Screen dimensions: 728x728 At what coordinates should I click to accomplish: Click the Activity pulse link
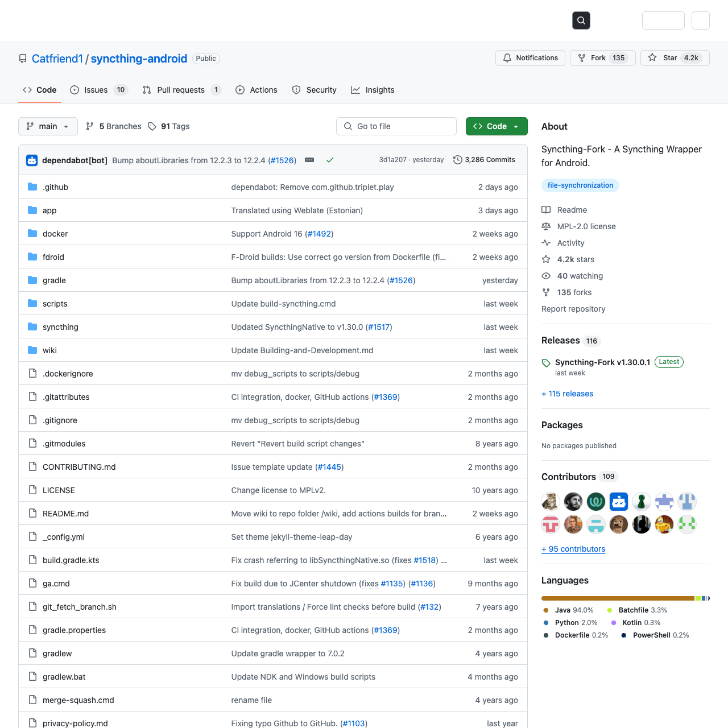pos(563,243)
